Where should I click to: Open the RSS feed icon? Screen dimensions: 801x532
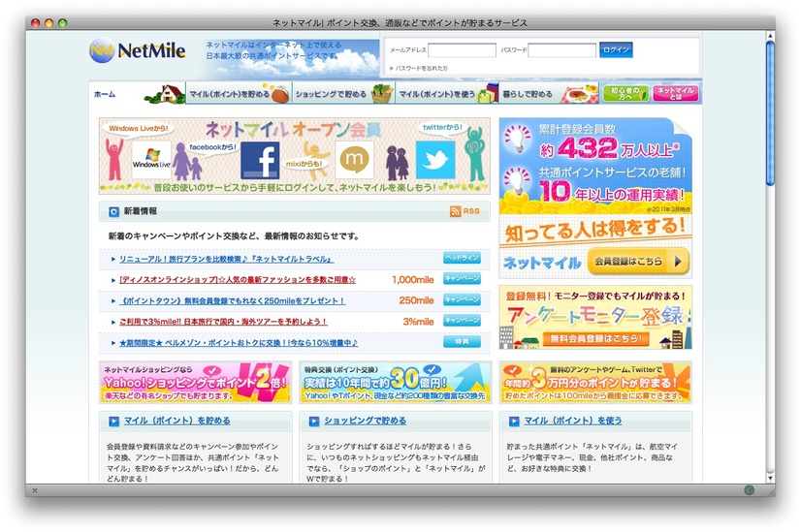pyautogui.click(x=455, y=211)
